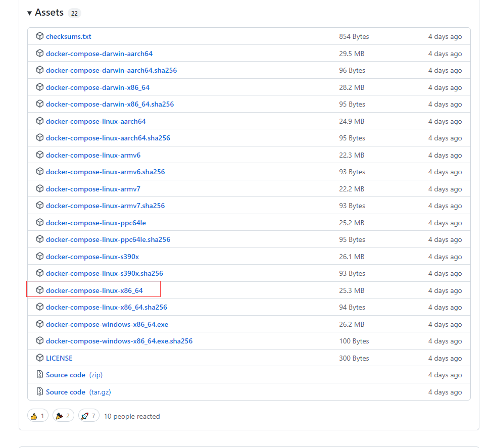Screen dimensions: 489x448
Task: Click 4 days ago in Source code (tar.gz) row
Action: click(x=445, y=392)
